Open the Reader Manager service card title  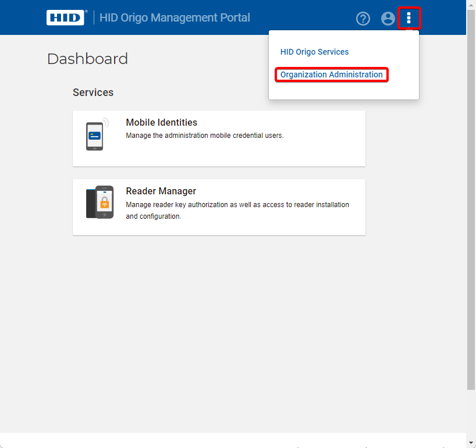click(161, 191)
